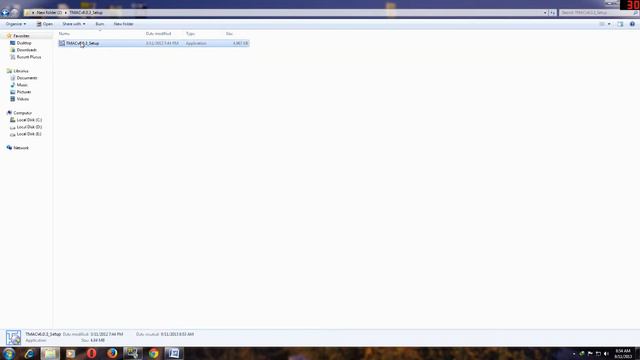The width and height of the screenshot is (640, 360).
Task: Click the New folder button
Action: tap(123, 24)
